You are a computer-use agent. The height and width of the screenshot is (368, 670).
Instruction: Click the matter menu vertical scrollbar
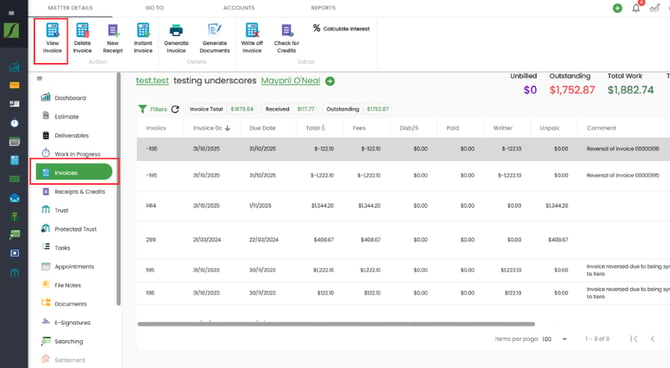118,189
